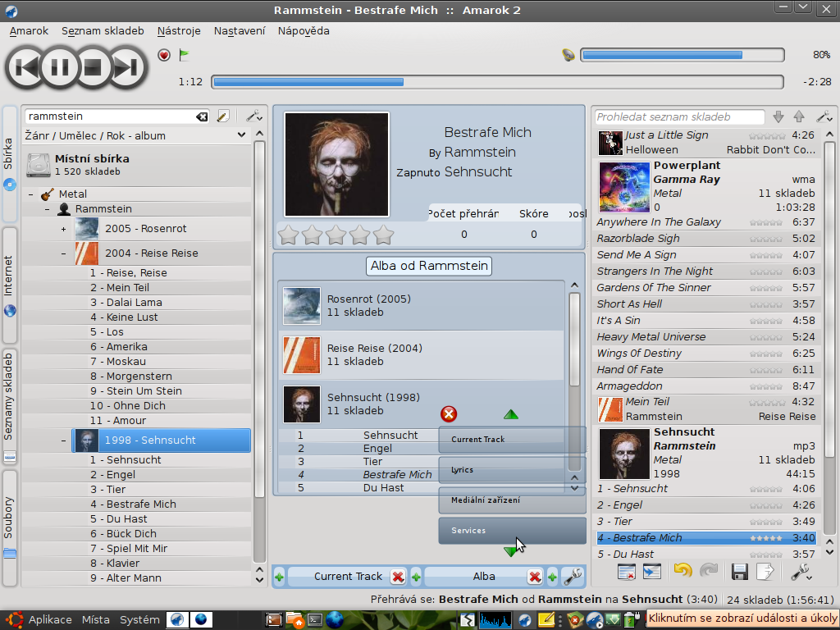The image size is (840, 630).
Task: Clear the playlist using the bottom toolbar
Action: 626,572
